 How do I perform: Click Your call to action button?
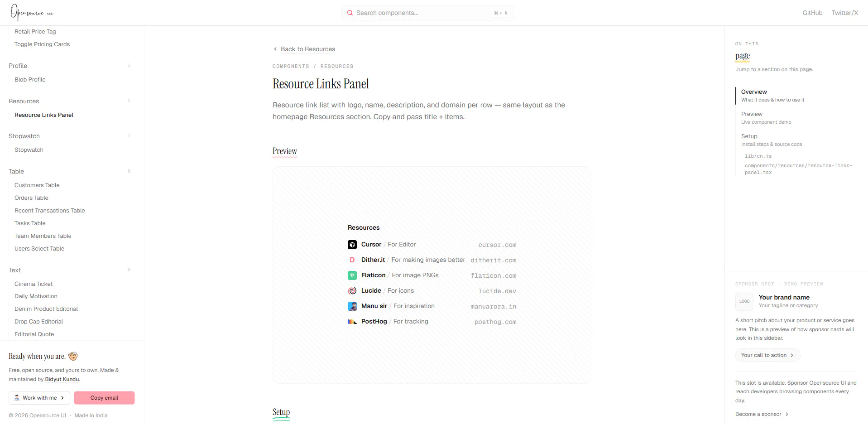point(767,355)
